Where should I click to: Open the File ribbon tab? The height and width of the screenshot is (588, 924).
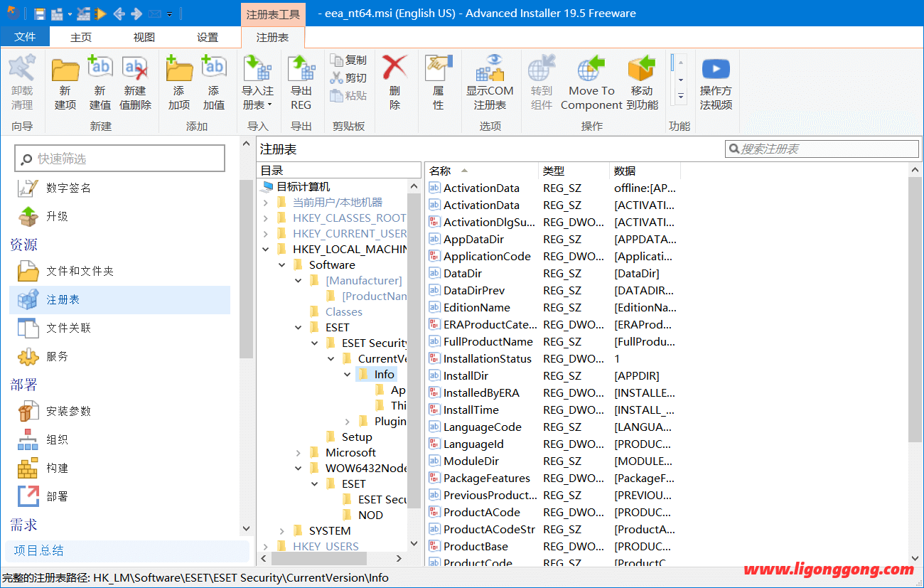(25, 37)
